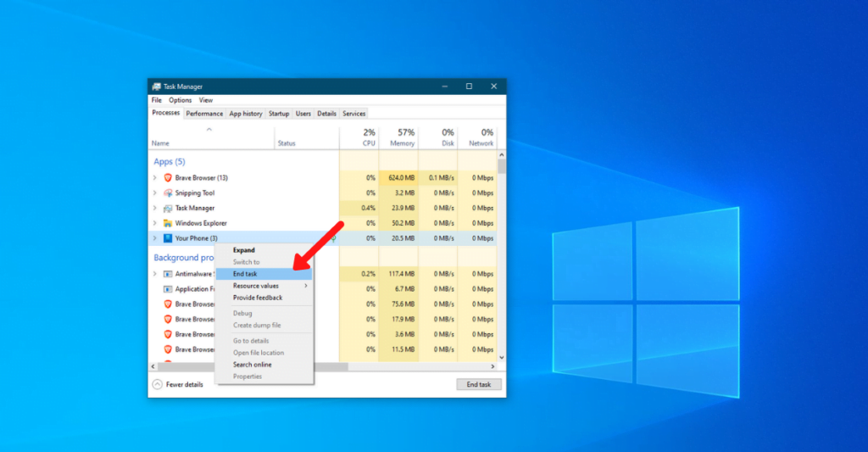The height and width of the screenshot is (452, 868).
Task: Switch to the Performance tab
Action: coord(204,114)
